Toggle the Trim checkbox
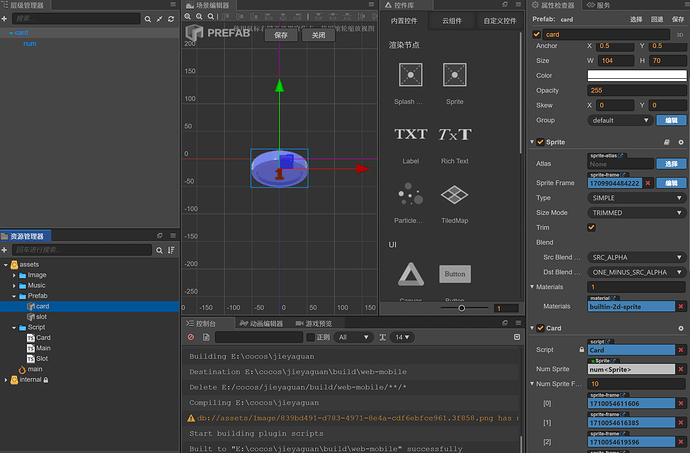The height and width of the screenshot is (453, 690). point(591,228)
